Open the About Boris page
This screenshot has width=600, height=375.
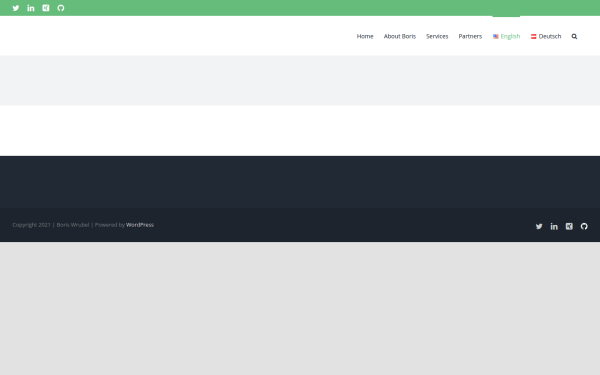click(x=400, y=36)
